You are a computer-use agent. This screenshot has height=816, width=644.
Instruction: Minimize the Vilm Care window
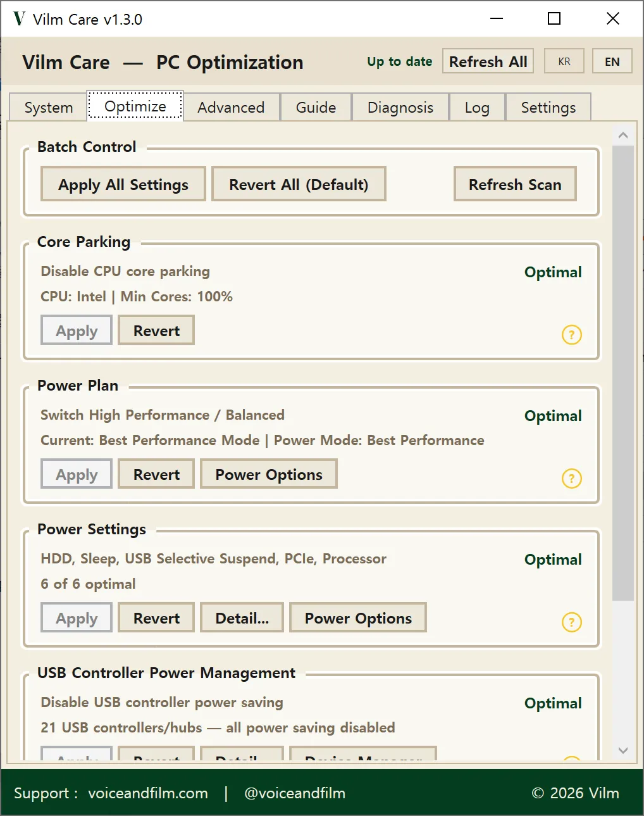pyautogui.click(x=497, y=18)
